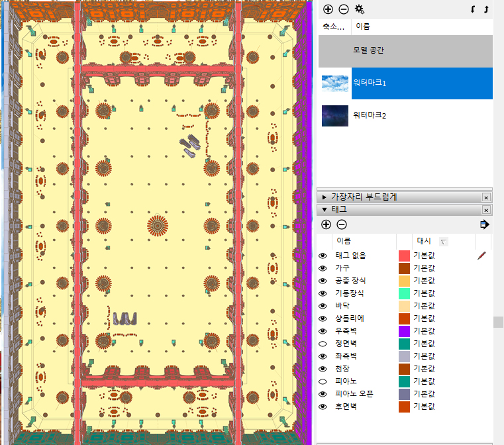Click the add watermark plus icon

click(x=328, y=9)
